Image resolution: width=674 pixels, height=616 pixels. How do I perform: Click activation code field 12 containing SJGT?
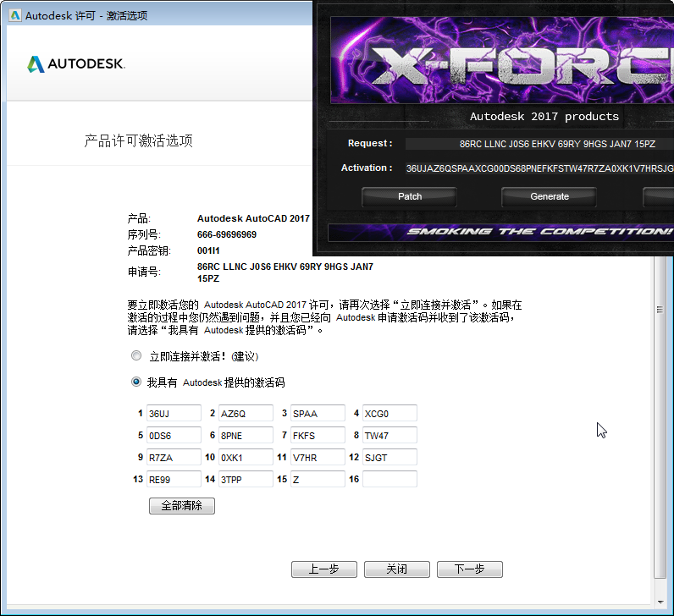(x=389, y=457)
